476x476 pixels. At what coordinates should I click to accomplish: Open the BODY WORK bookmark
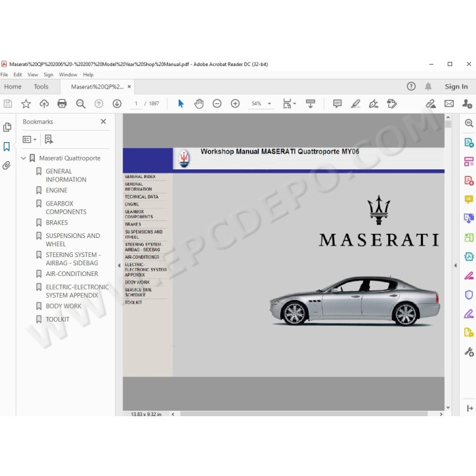(x=63, y=306)
